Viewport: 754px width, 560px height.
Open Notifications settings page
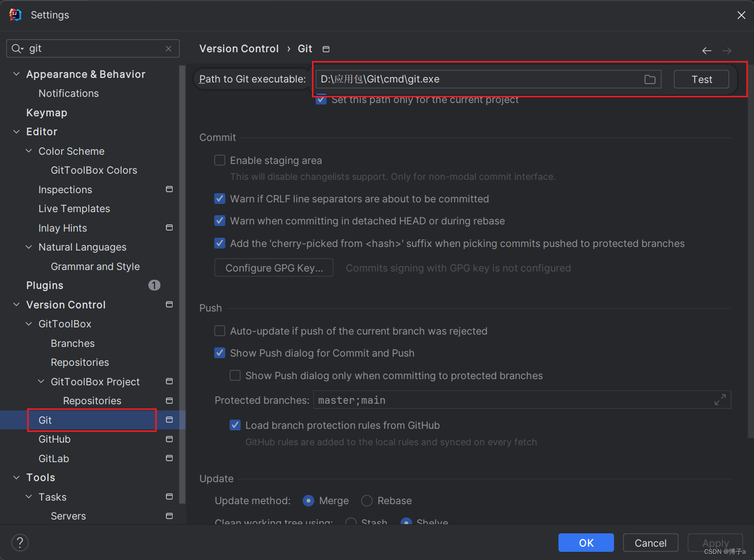69,93
